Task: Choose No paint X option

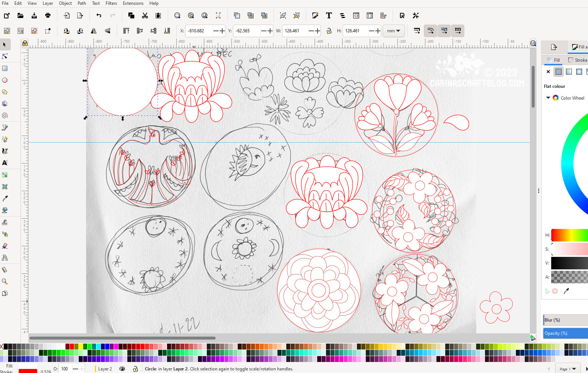Action: pyautogui.click(x=548, y=72)
